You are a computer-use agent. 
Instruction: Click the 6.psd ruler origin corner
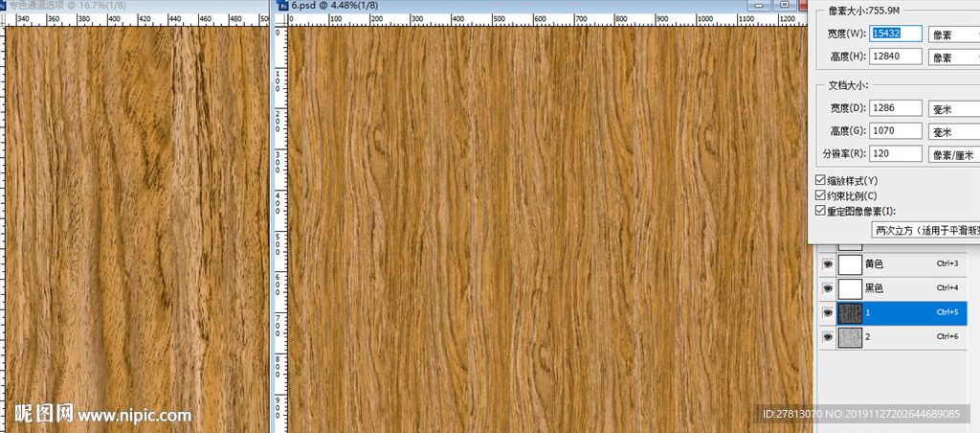280,19
